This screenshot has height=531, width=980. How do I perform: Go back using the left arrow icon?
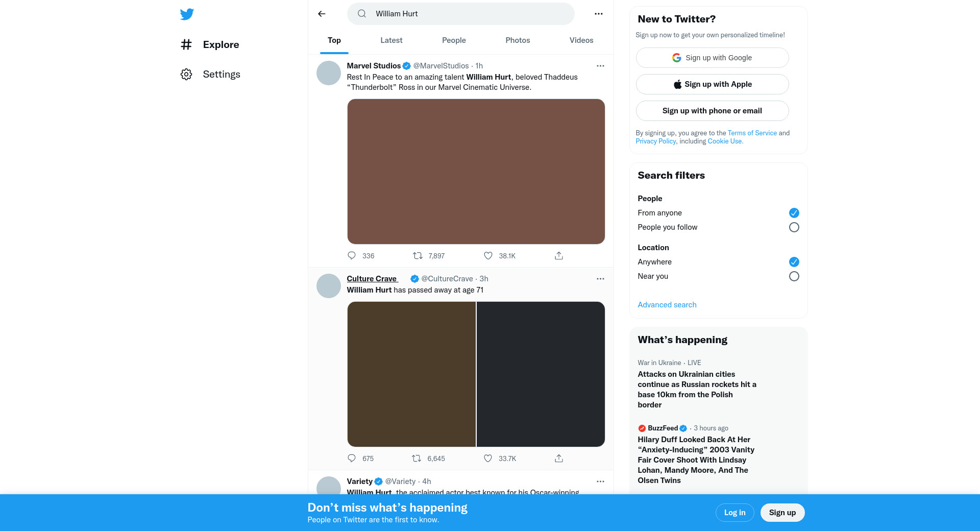click(x=322, y=14)
